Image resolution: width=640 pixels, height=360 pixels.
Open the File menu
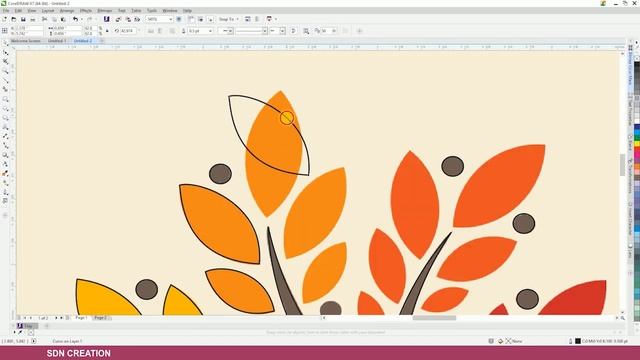(x=5, y=11)
